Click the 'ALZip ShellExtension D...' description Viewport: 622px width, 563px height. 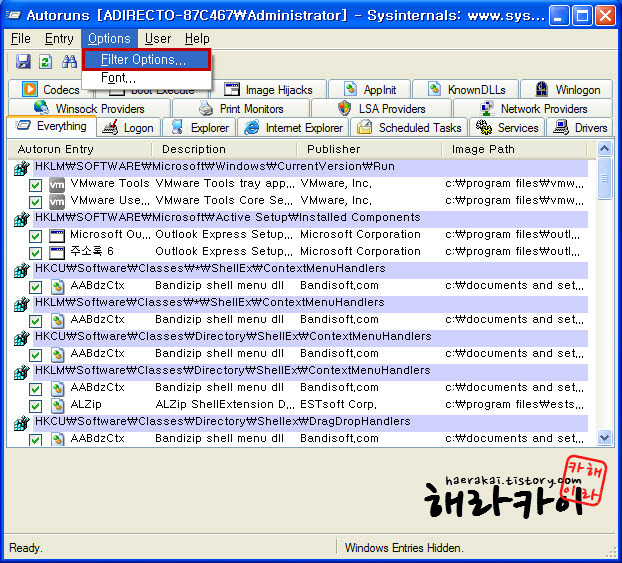(225, 404)
